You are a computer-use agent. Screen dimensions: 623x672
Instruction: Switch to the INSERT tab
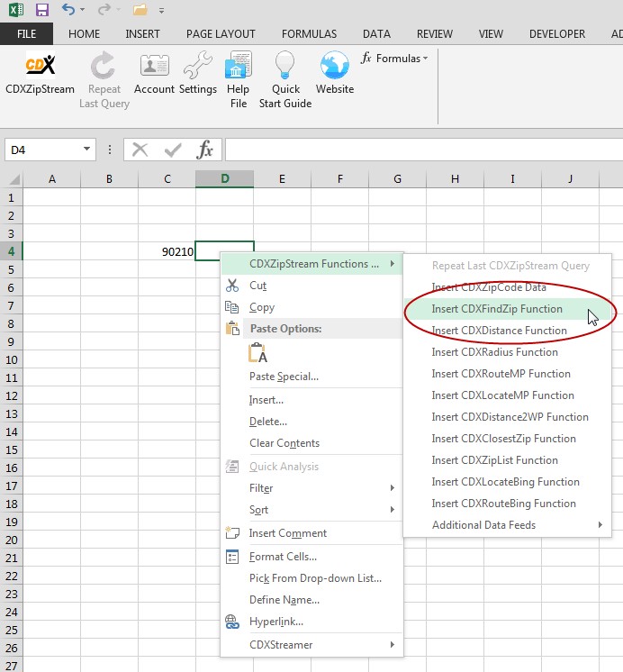pos(142,34)
